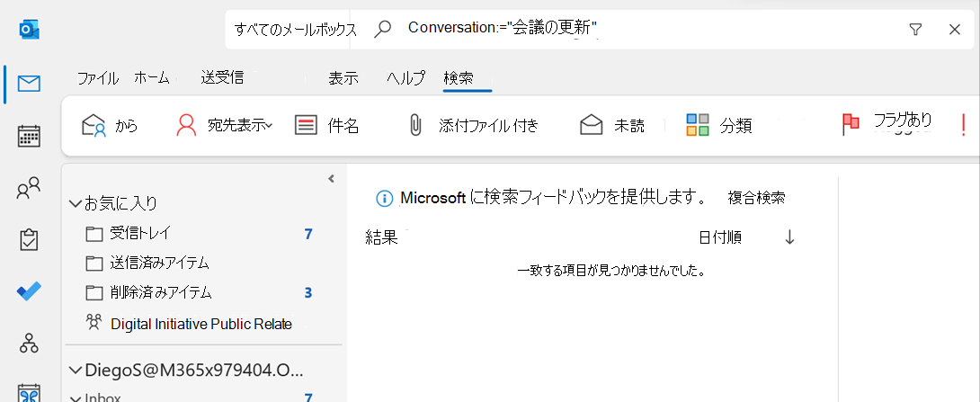Collapse the DiegoS account folder tree
The image size is (980, 402).
pyautogui.click(x=76, y=371)
